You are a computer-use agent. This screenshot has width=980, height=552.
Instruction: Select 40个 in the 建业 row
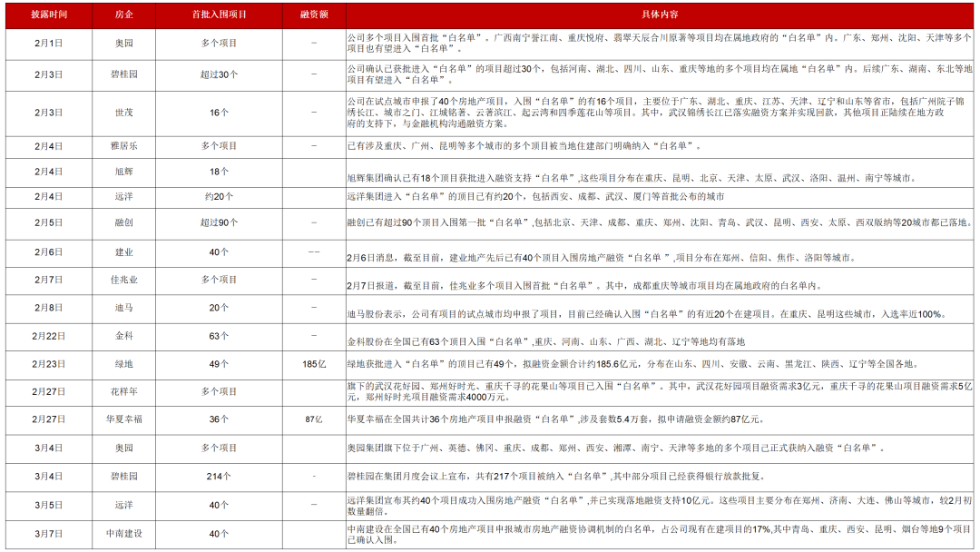[219, 251]
